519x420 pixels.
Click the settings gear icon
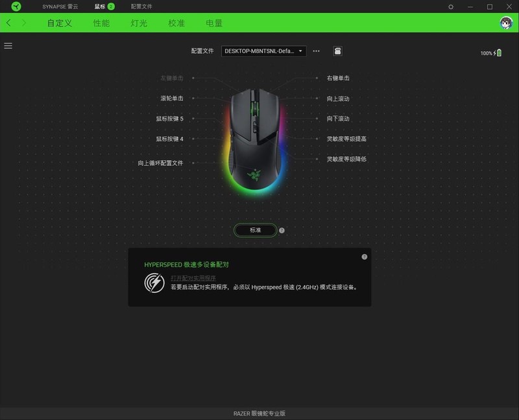click(x=450, y=6)
